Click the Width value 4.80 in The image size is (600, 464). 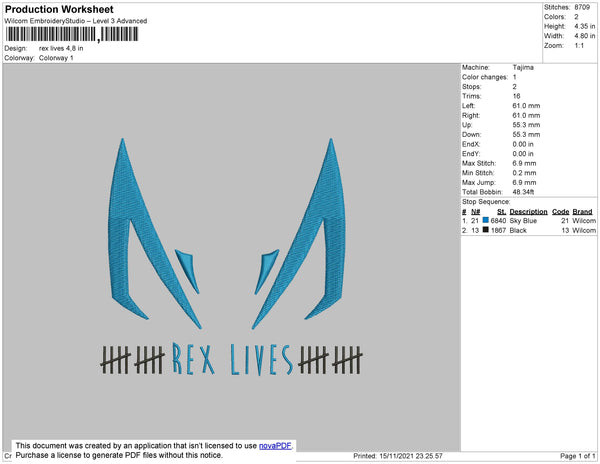click(585, 36)
